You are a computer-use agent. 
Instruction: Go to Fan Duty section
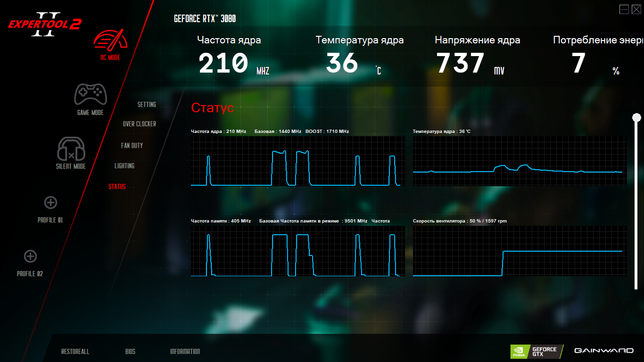pos(132,146)
